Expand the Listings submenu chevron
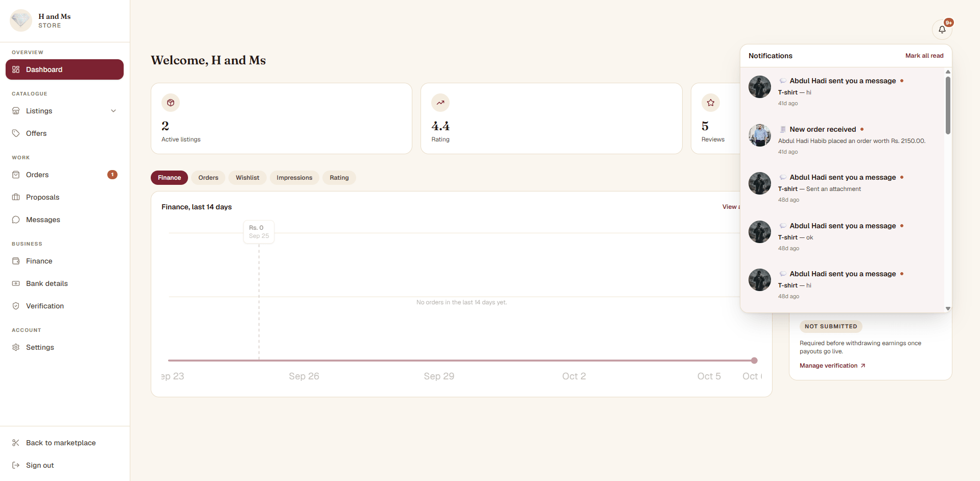 click(113, 111)
